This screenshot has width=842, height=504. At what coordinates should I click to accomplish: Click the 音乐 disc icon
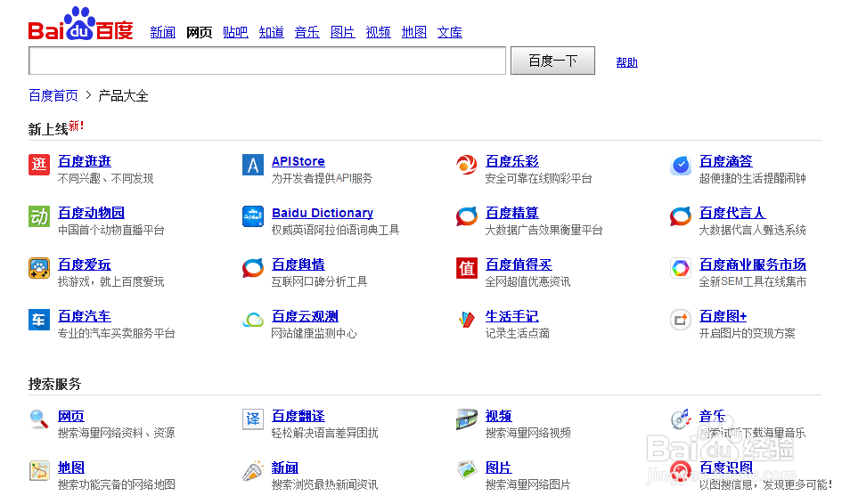pos(681,419)
